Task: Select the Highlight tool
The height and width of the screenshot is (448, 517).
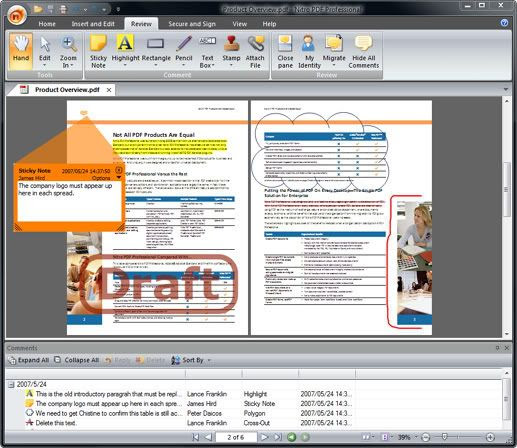Action: pos(125,52)
